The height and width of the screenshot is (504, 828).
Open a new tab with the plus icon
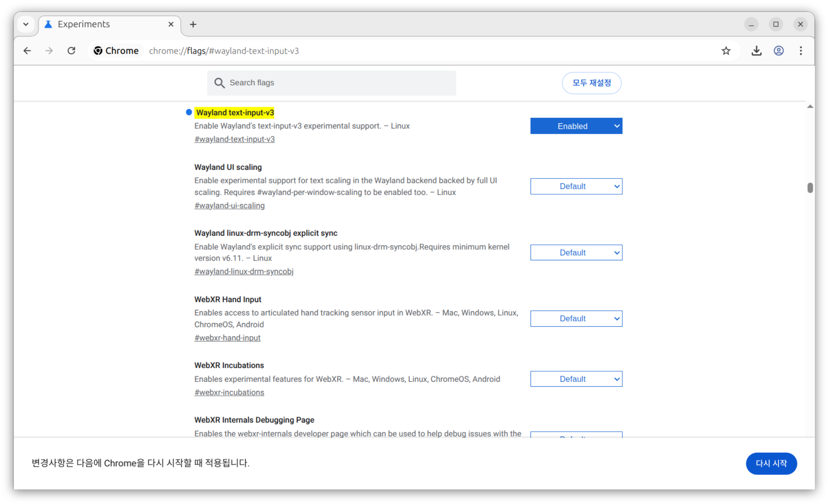tap(193, 24)
